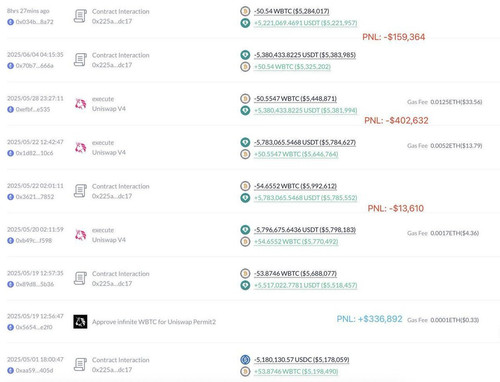The image size is (500, 382).
Task: Click the USDC coin icon in last row
Action: [245, 360]
